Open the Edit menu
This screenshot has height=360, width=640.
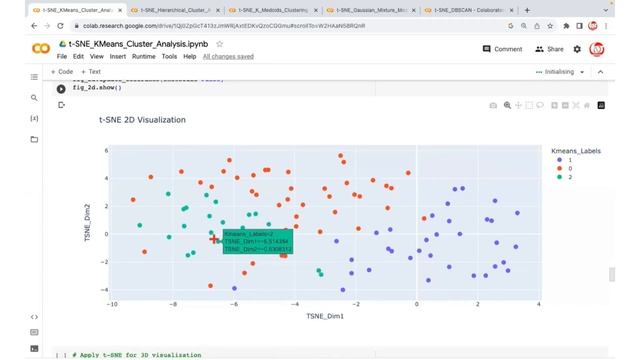78,56
